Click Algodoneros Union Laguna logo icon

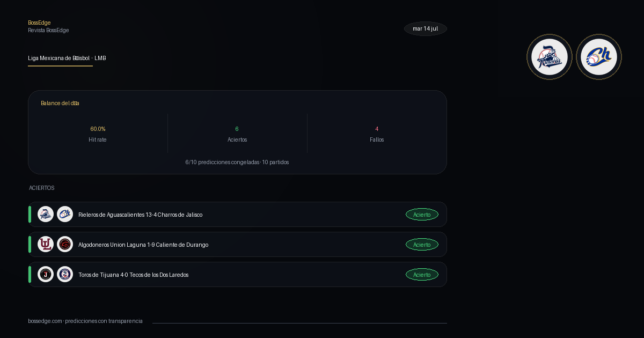coord(46,244)
